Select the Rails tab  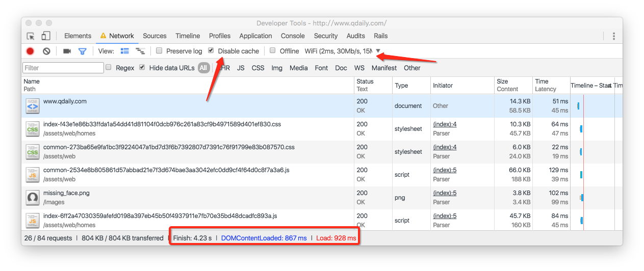point(381,36)
